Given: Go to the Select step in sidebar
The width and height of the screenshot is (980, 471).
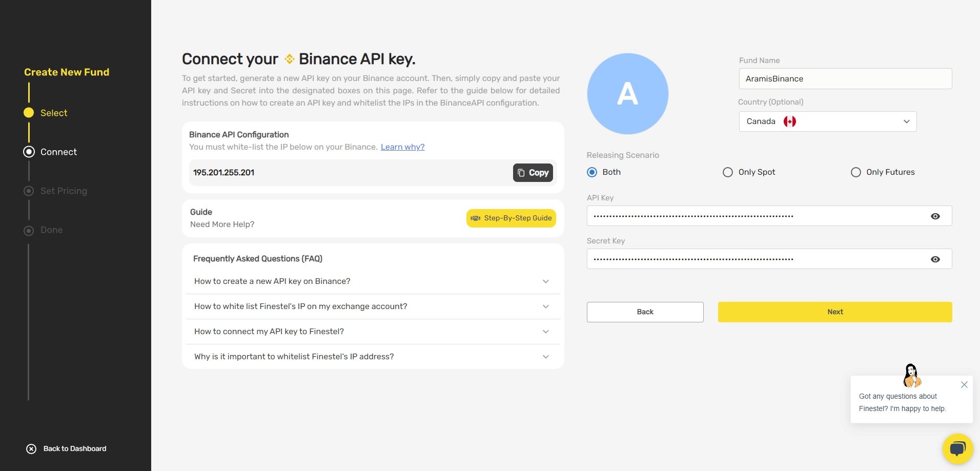Looking at the screenshot, I should [x=54, y=113].
